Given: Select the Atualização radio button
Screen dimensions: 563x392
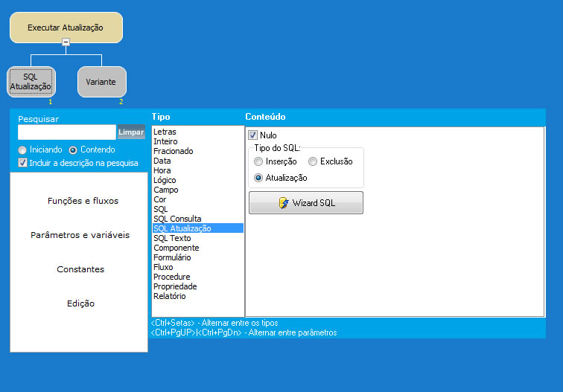Looking at the screenshot, I should [x=258, y=178].
